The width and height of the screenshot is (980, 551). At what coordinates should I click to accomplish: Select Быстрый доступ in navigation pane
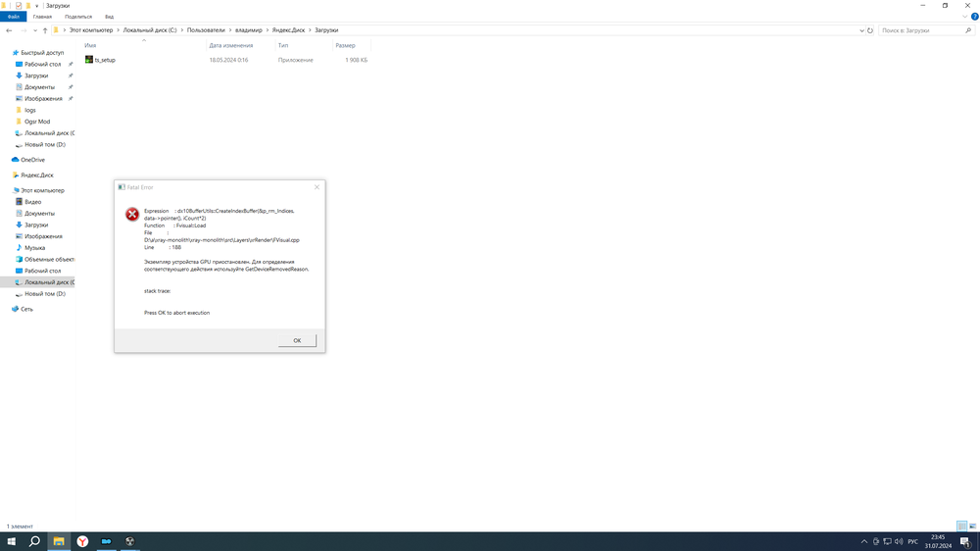point(42,53)
